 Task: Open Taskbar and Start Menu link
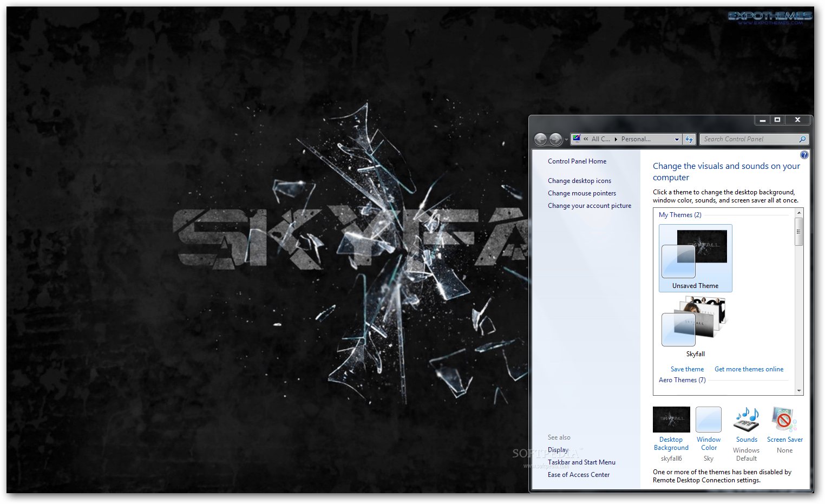coord(581,462)
